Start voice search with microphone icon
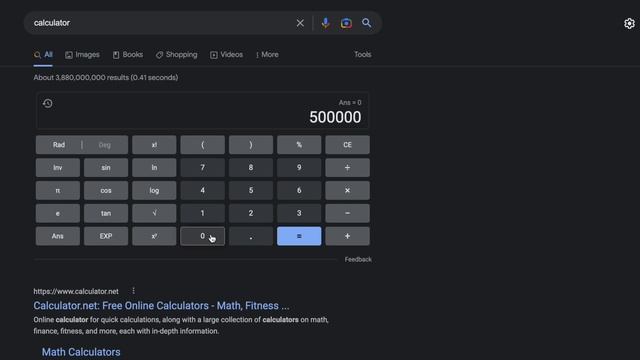The height and width of the screenshot is (360, 640). click(x=325, y=23)
